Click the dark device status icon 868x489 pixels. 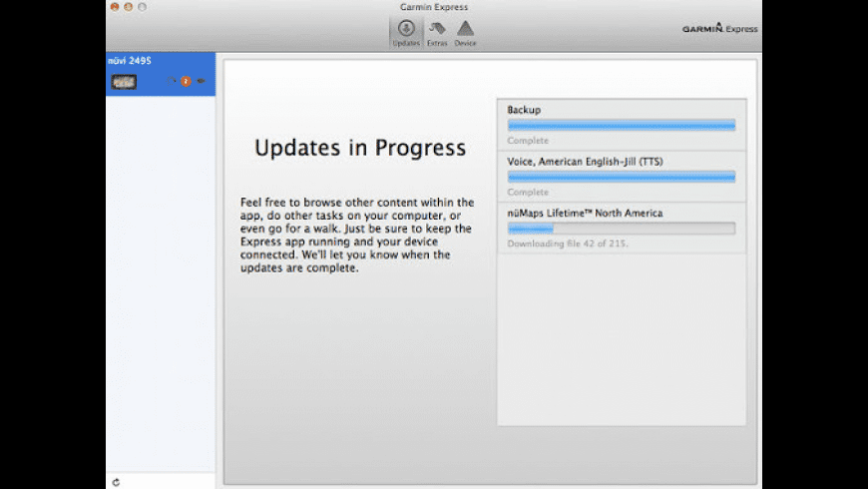coord(201,82)
